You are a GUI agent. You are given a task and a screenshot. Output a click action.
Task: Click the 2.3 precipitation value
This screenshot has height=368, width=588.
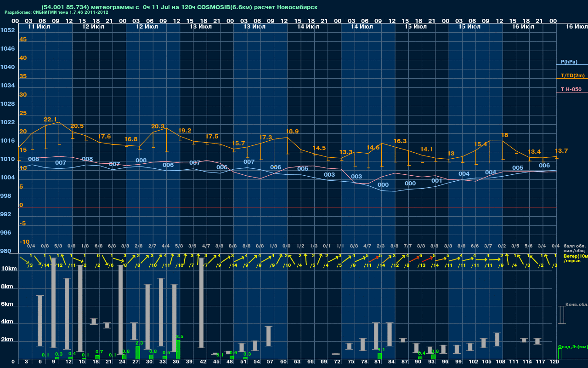pyautogui.click(x=139, y=343)
